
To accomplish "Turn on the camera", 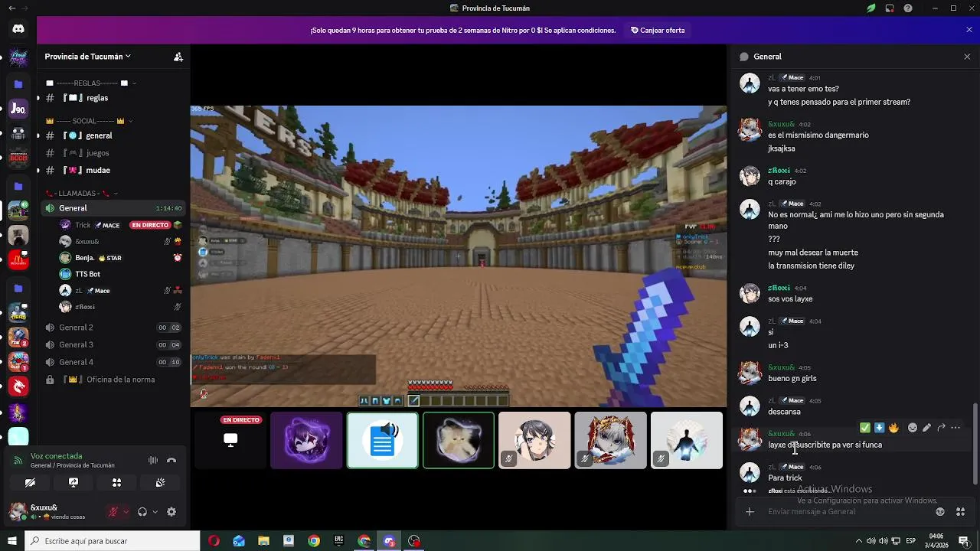I will click(x=30, y=483).
